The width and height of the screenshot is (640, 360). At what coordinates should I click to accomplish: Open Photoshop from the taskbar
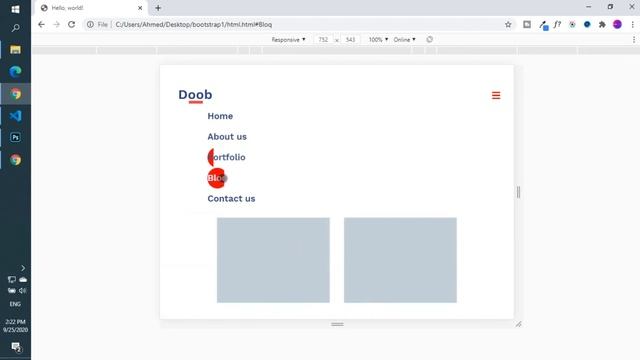click(16, 138)
